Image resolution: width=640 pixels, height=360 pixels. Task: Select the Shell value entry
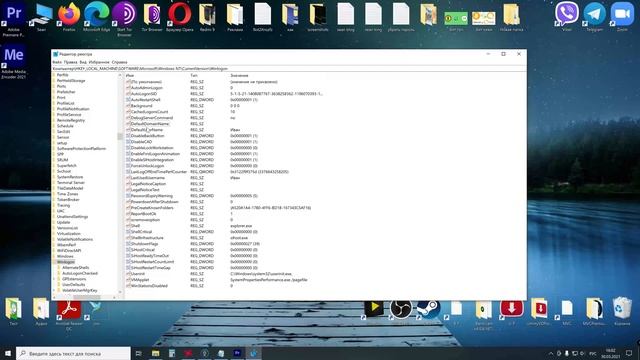point(135,226)
